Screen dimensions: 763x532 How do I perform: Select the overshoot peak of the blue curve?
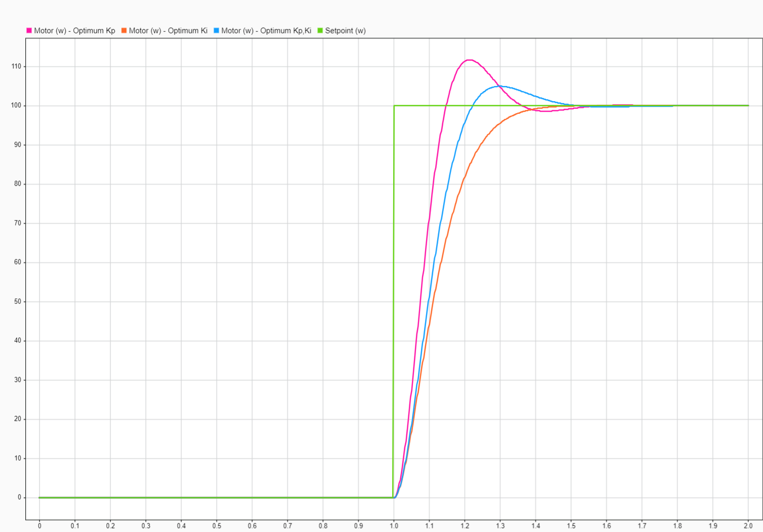(x=500, y=86)
